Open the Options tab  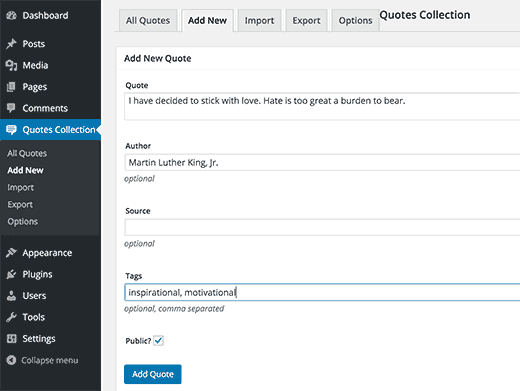pos(355,20)
